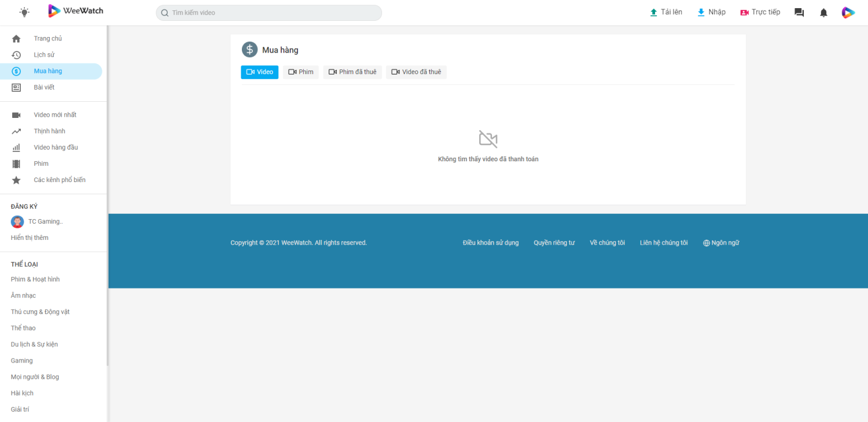Go to Trang chủ home

click(x=47, y=39)
